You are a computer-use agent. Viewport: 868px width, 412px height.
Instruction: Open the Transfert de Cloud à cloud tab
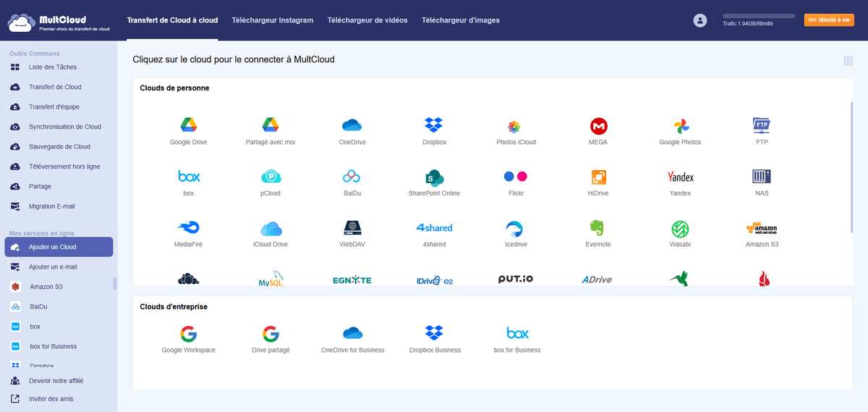click(172, 20)
